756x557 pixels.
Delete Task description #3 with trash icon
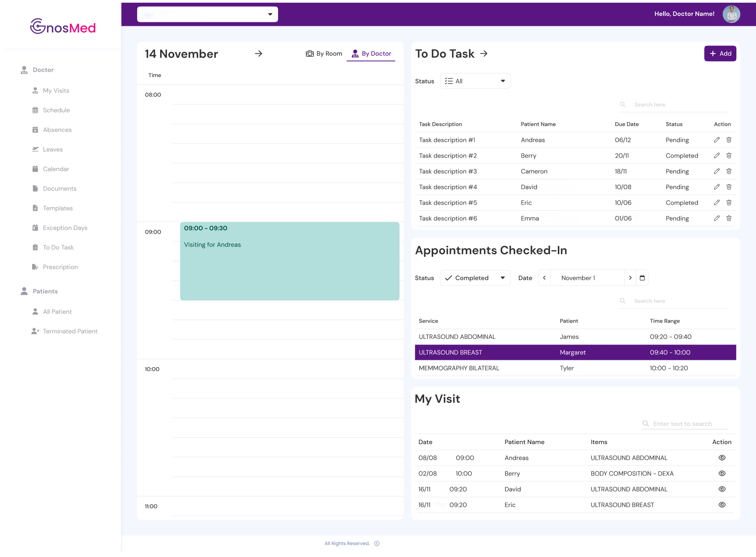coord(729,171)
